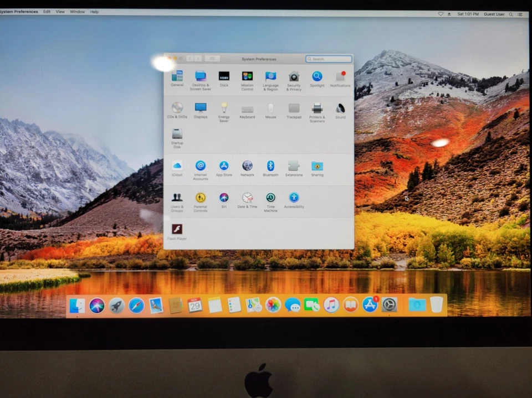Viewport: 532px width, 398px height.
Task: Click the Show All grid button
Action: [x=212, y=58]
